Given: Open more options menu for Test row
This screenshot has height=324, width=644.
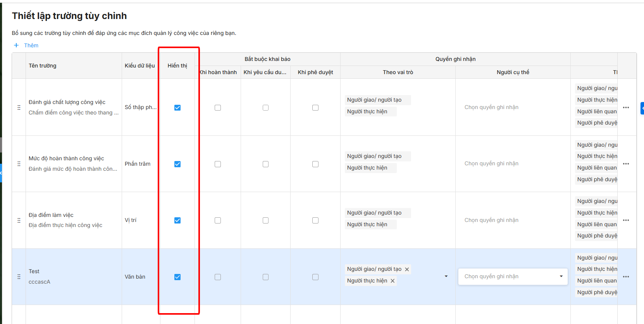Looking at the screenshot, I should [x=626, y=277].
